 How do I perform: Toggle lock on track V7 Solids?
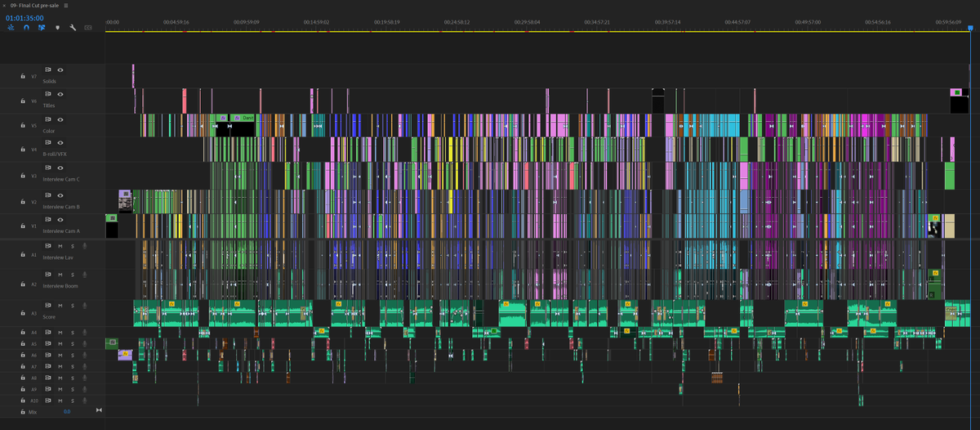tap(23, 76)
